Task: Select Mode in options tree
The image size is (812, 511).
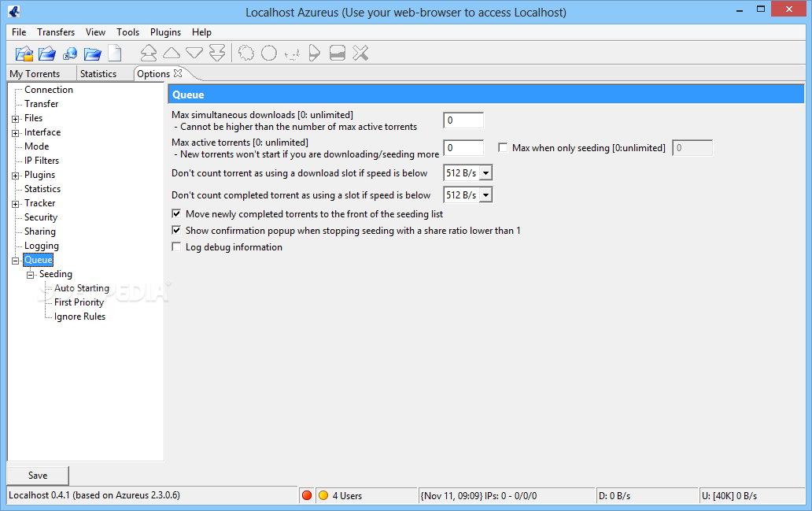Action: coord(37,146)
